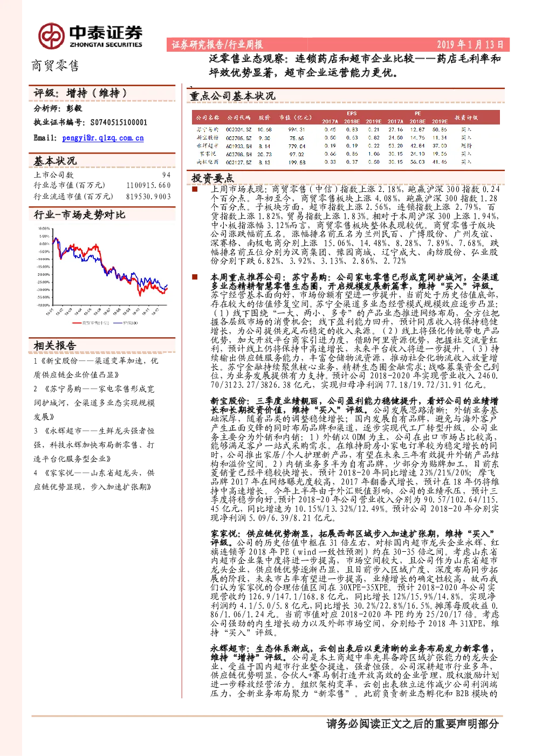Screen dimensions: 535x756
Task: Click the 相关报告 section heading
Action: [x=55, y=345]
